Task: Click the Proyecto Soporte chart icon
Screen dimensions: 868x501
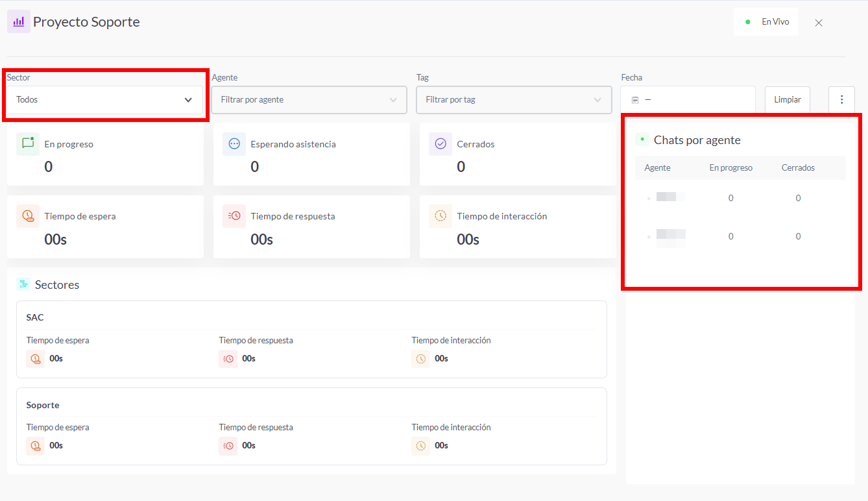Action: coord(19,21)
